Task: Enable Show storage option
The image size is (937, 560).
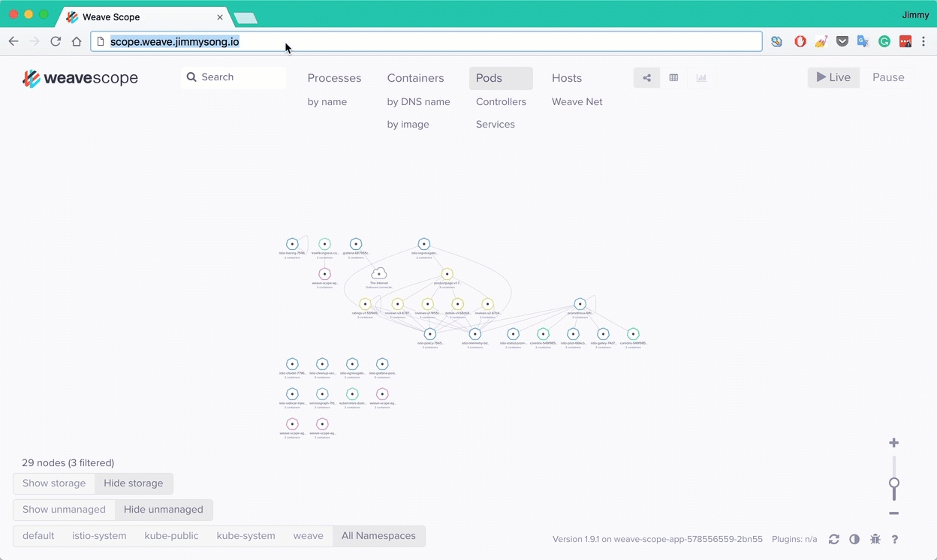Action: [54, 483]
